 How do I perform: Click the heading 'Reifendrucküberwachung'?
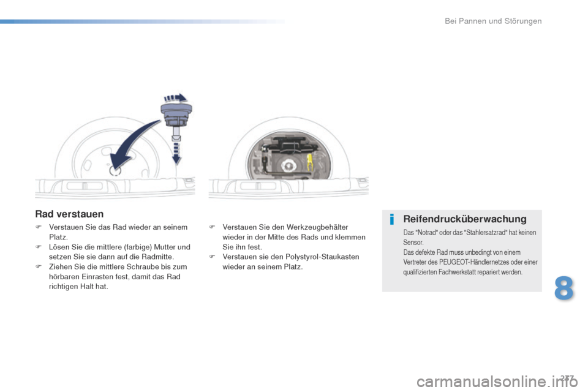(465, 219)
